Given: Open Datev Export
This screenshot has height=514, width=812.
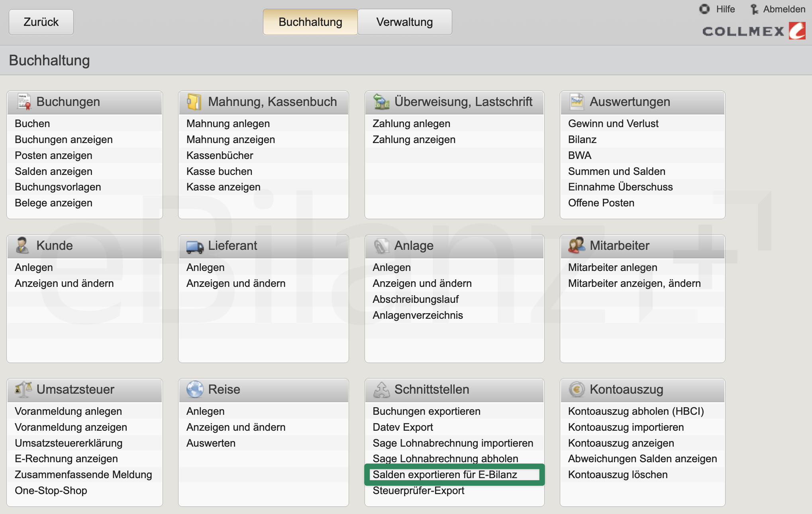Looking at the screenshot, I should [403, 427].
